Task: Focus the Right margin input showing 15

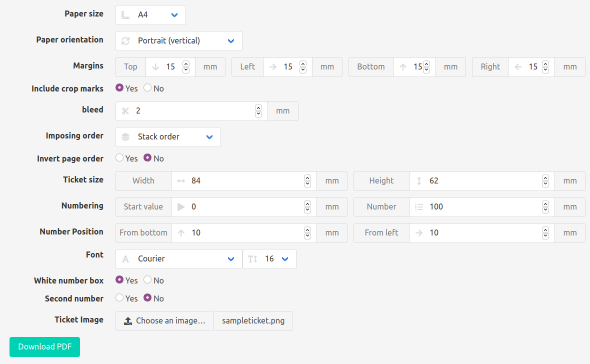Action: [531, 67]
